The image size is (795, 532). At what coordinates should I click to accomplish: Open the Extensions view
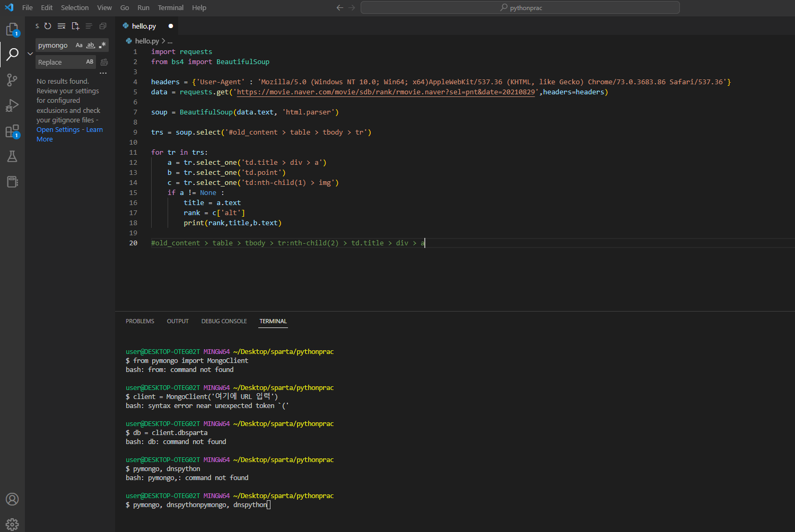[x=12, y=131]
